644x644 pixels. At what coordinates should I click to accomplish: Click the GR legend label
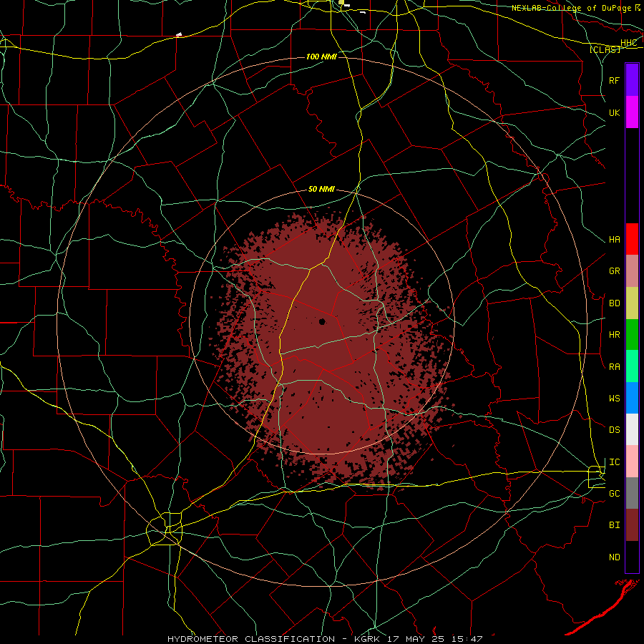coord(615,271)
